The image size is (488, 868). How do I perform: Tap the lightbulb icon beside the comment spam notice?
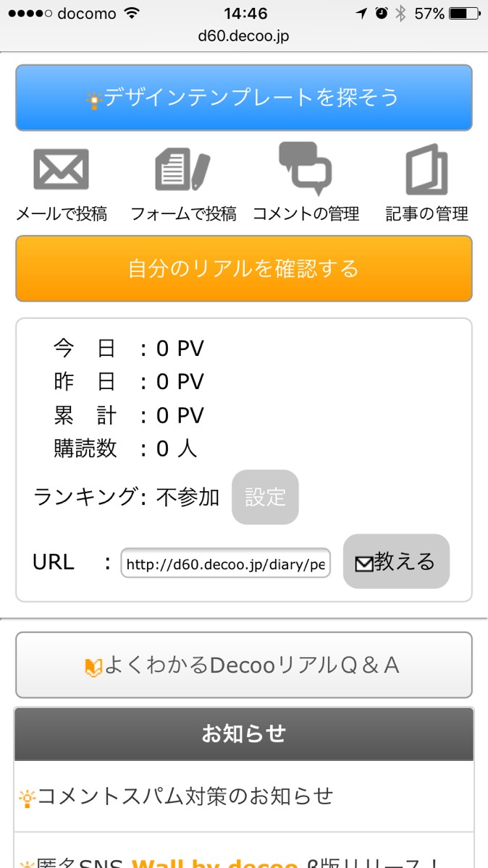[27, 799]
